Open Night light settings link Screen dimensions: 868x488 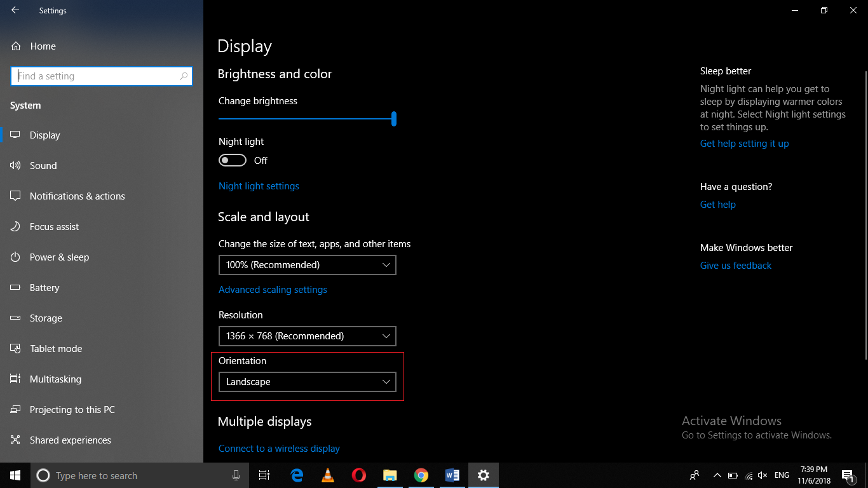click(x=259, y=186)
